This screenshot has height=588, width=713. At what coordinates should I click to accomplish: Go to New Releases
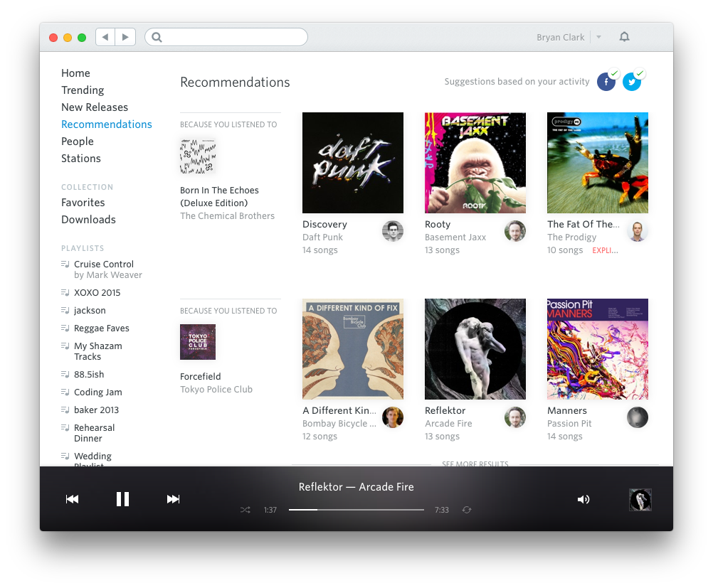(95, 107)
